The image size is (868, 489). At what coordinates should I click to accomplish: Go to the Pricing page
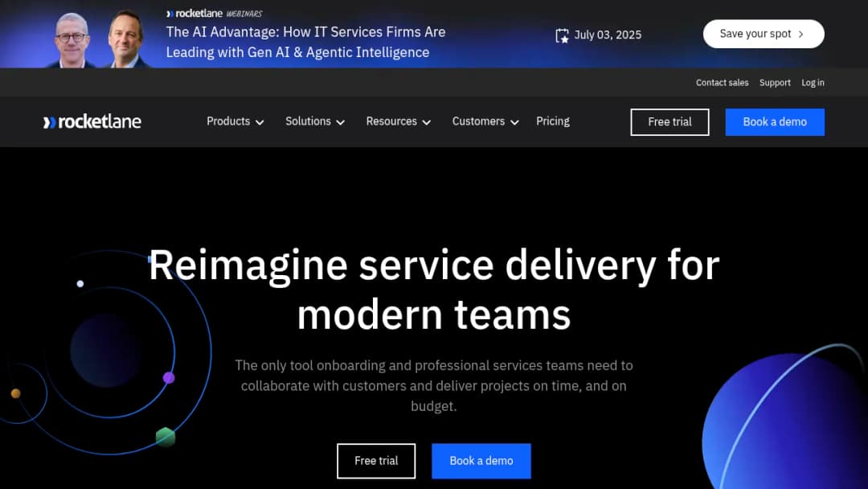(552, 121)
